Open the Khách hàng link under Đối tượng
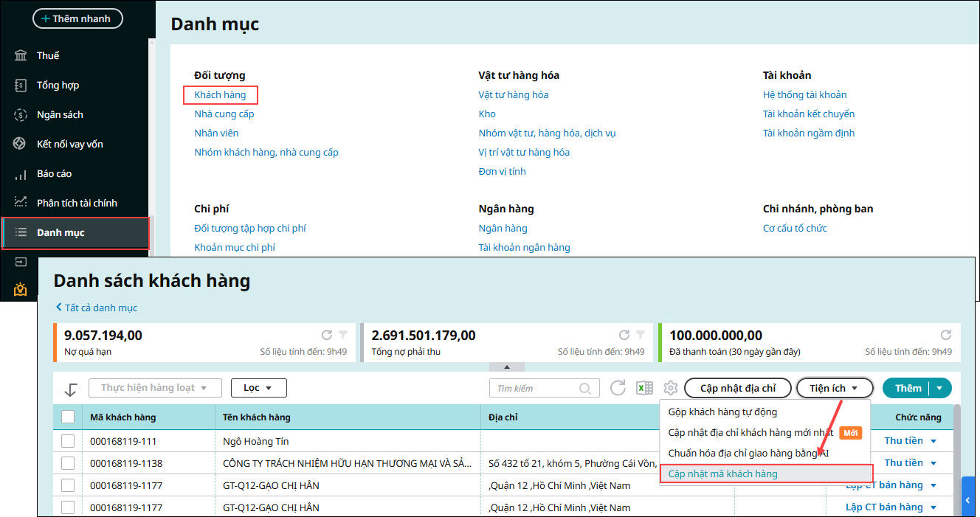Viewport: 980px width, 517px height. click(220, 94)
